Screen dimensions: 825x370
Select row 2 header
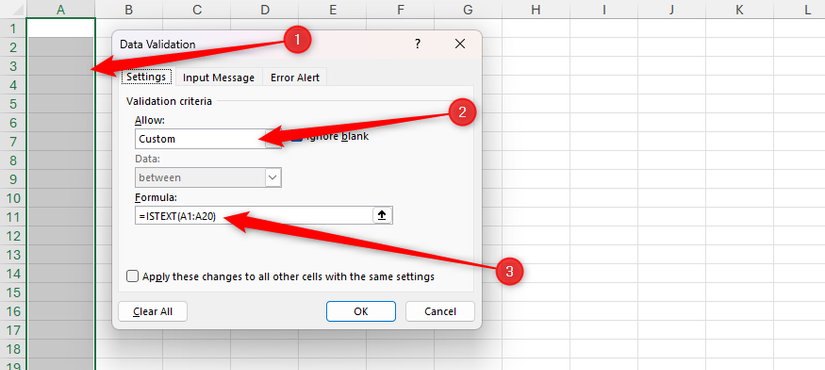point(13,47)
